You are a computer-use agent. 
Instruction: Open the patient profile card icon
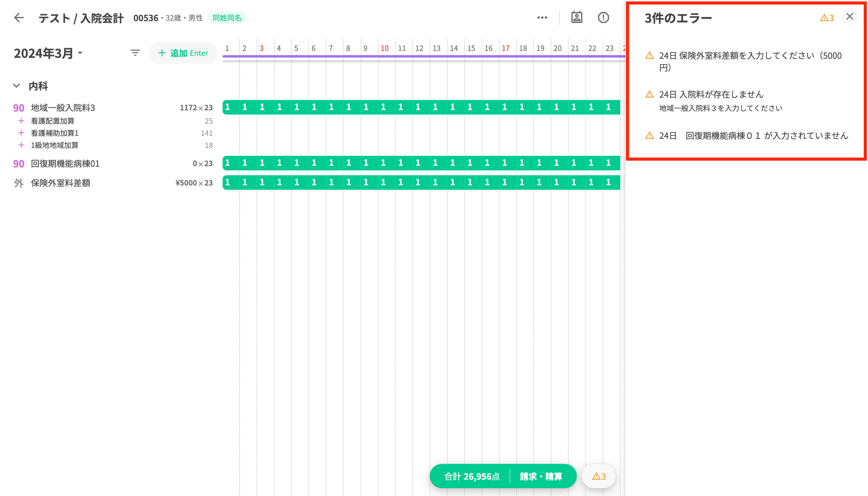[576, 18]
